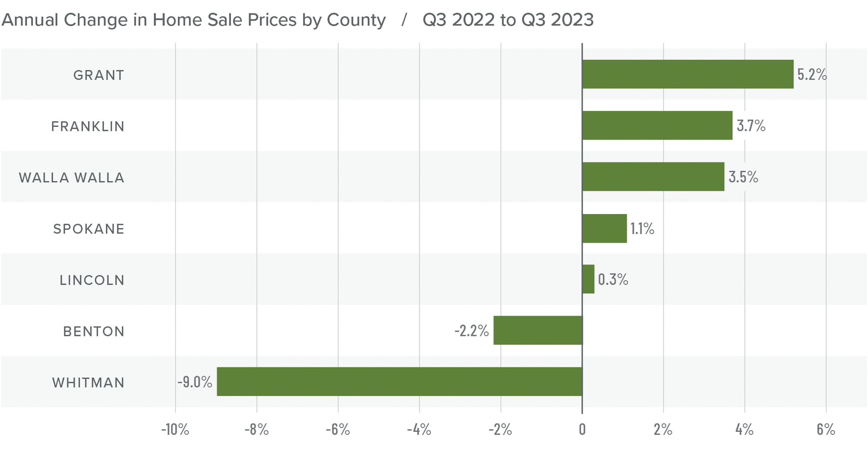Click the 0.3% value label
Image resolution: width=868 pixels, height=472 pixels.
coord(613,279)
